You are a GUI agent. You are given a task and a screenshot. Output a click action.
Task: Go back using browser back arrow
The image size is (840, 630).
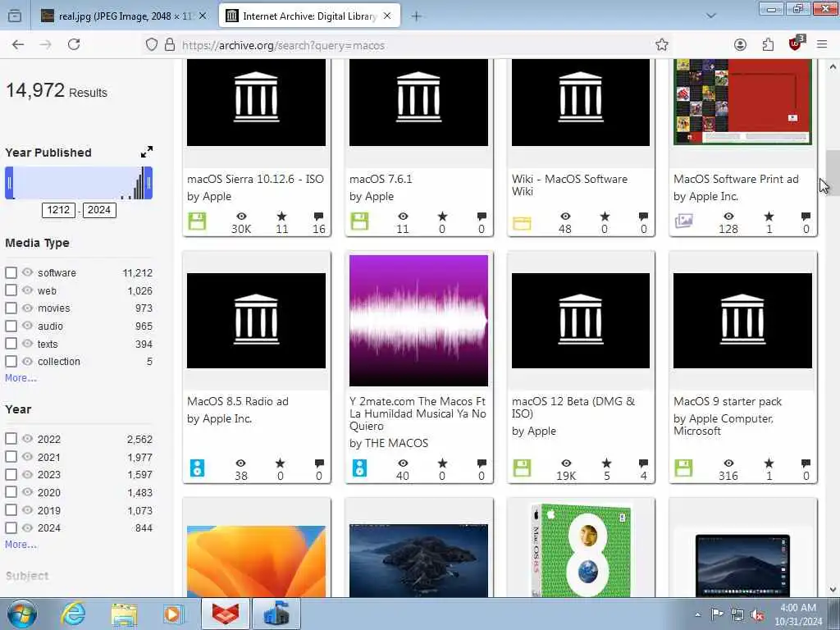pyautogui.click(x=18, y=45)
